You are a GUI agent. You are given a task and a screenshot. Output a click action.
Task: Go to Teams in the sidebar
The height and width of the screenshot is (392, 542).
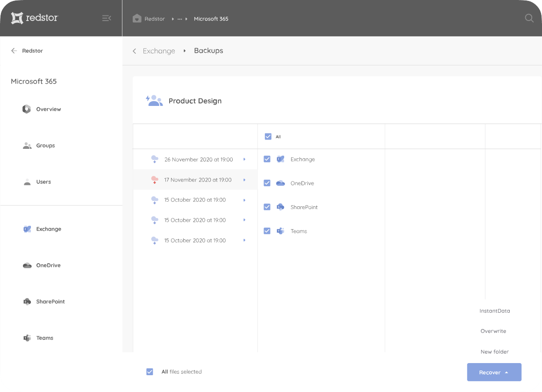tap(45, 338)
